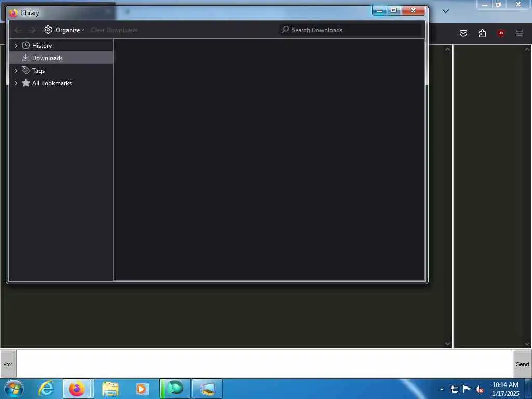Screen dimensions: 532x399
Task: Select All Bookmarks in the sidebar
Action: [x=61, y=83]
